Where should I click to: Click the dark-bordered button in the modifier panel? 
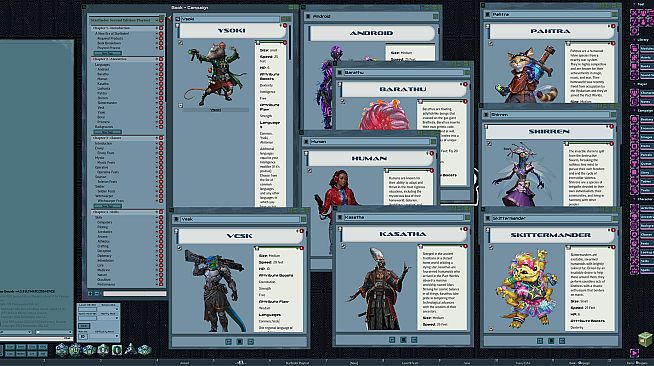pos(84,326)
